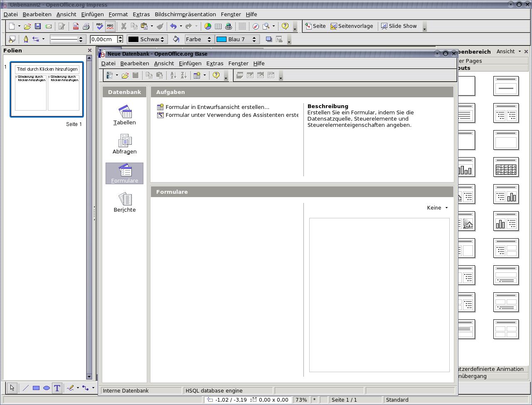The height and width of the screenshot is (405, 532).
Task: Select the Tabellen icon in Datenbank pane
Action: pyautogui.click(x=125, y=115)
